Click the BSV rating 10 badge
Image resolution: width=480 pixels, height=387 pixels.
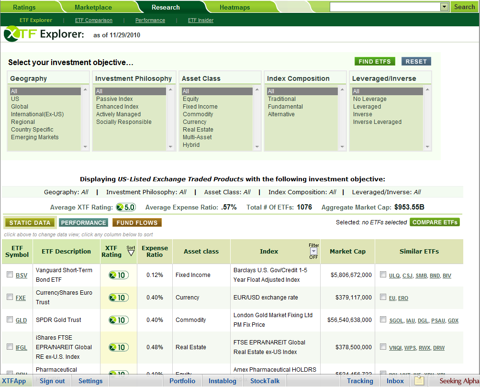[119, 275]
